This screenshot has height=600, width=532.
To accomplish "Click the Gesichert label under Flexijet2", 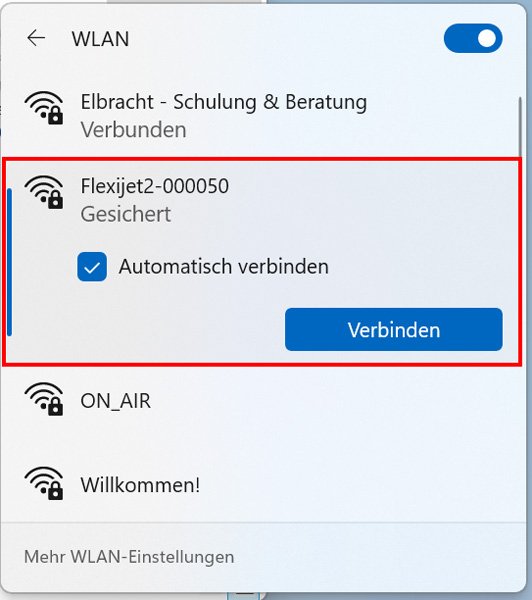I will tap(126, 214).
